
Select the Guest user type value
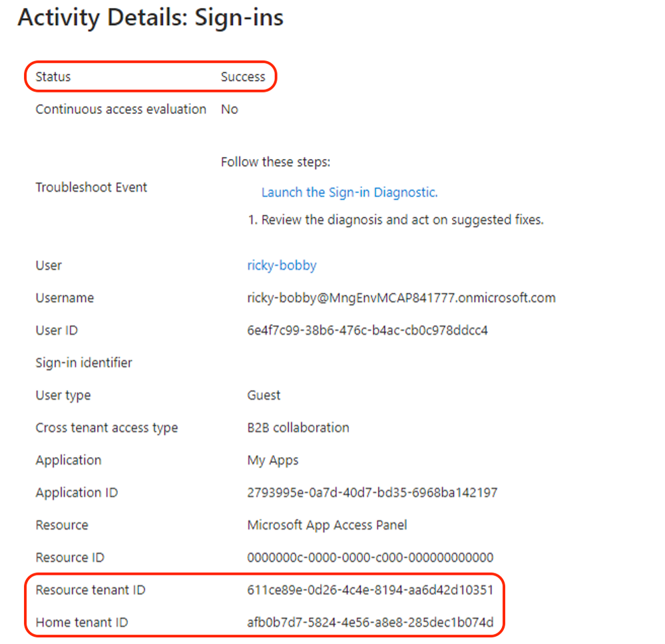point(264,395)
